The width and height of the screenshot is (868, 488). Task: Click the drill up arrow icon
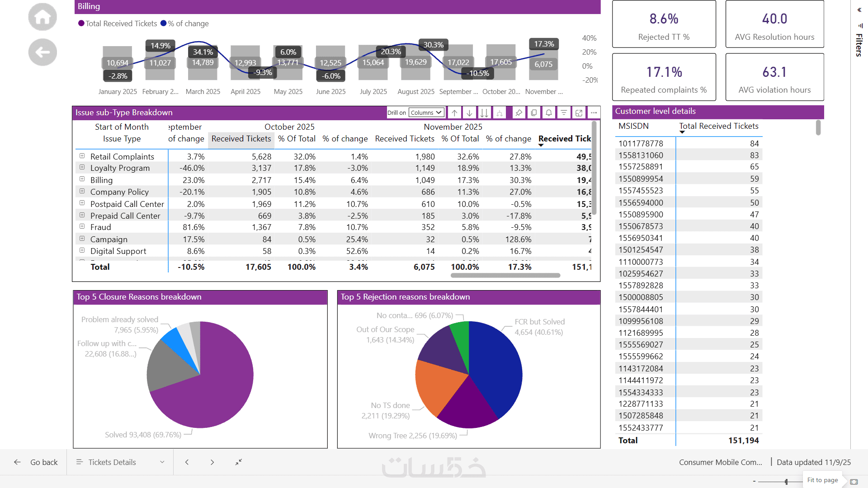pyautogui.click(x=454, y=113)
